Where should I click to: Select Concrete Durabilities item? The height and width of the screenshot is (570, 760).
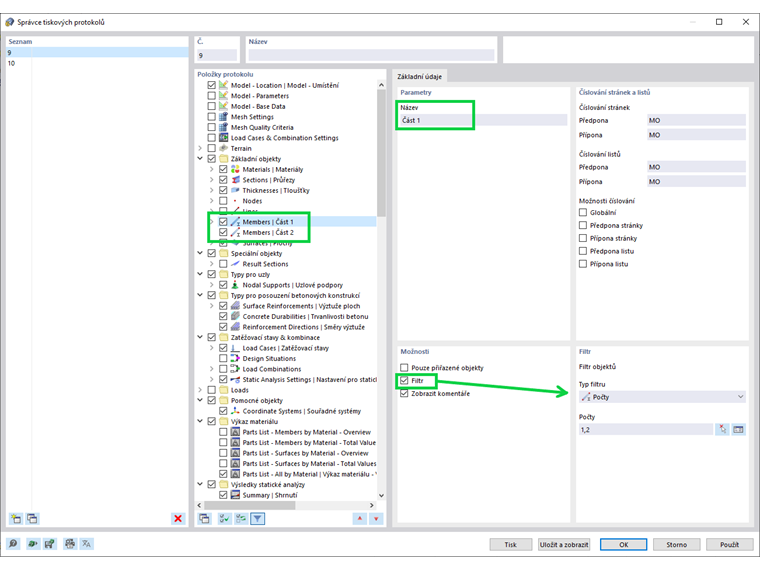305,317
